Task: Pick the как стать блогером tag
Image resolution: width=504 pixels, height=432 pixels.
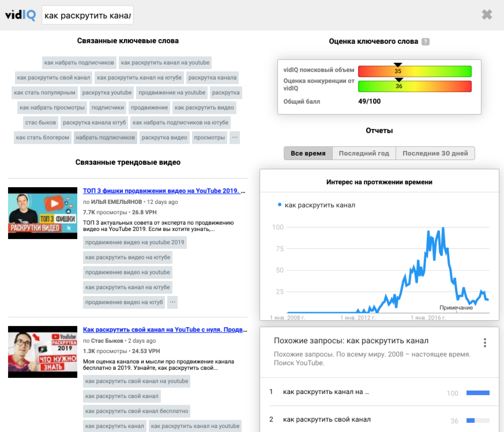Action: coord(43,137)
